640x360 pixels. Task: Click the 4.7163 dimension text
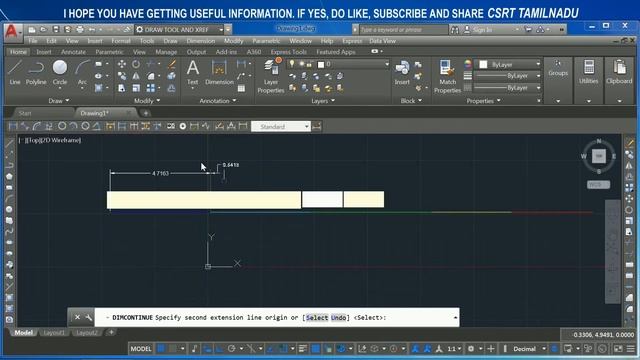160,173
